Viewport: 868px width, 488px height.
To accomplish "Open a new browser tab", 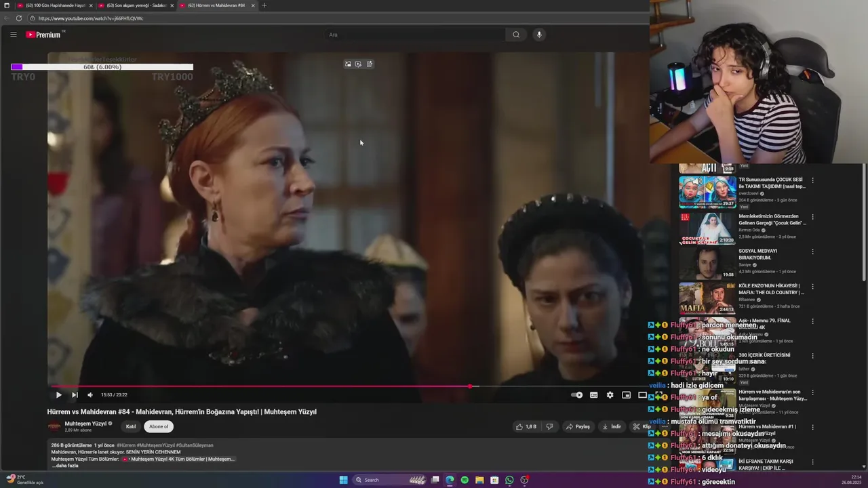I will tap(264, 5).
